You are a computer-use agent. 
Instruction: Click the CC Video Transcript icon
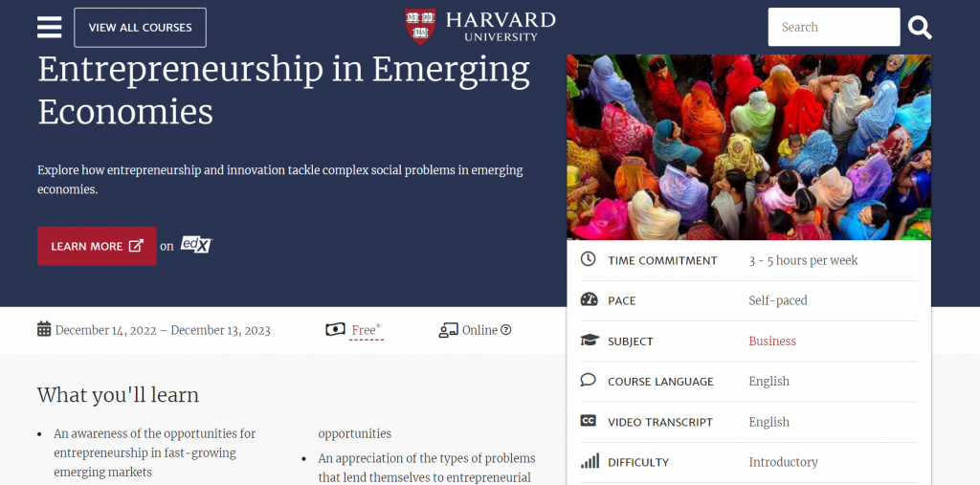[x=589, y=422]
